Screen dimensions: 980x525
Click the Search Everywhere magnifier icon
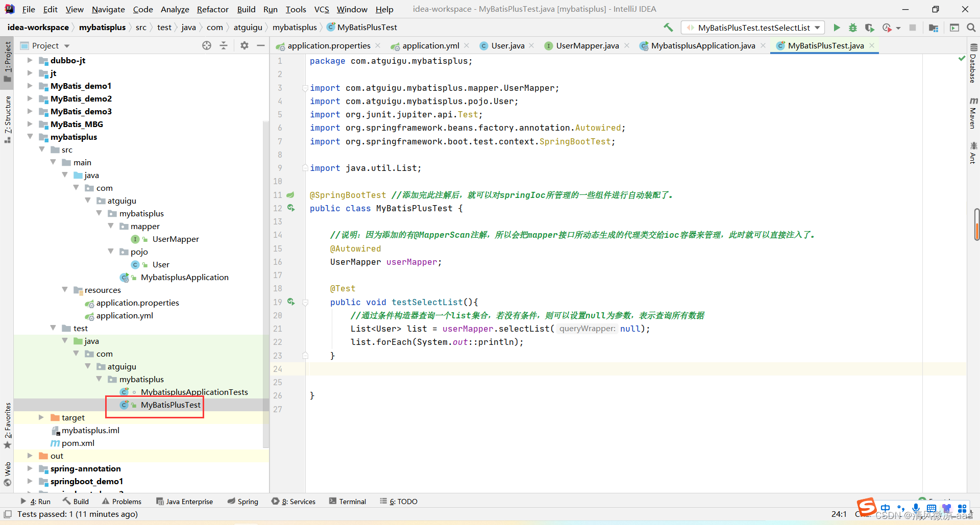coord(971,28)
